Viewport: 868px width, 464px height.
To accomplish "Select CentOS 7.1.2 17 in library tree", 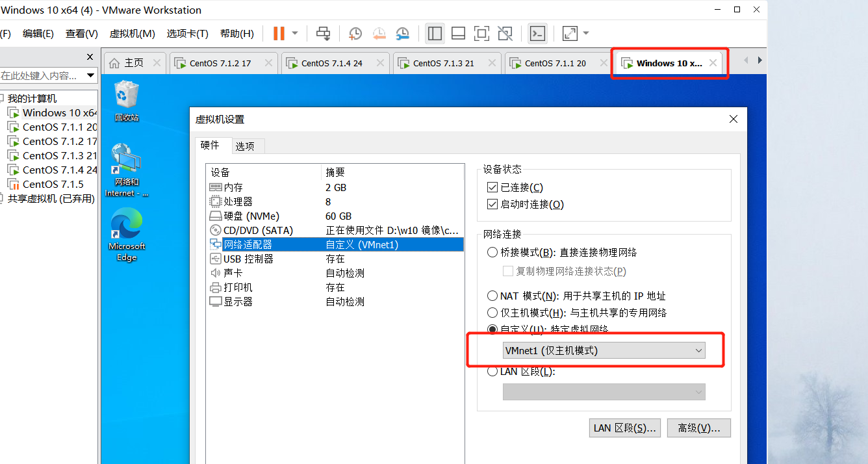I will pos(53,141).
